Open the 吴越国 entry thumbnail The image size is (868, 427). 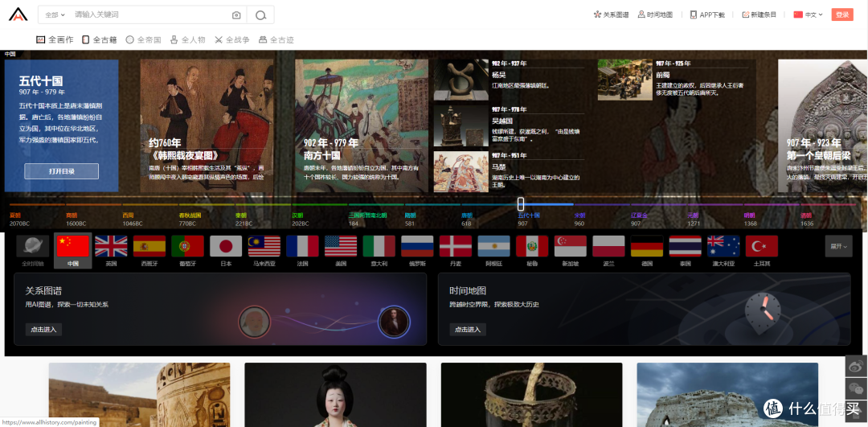click(x=461, y=125)
